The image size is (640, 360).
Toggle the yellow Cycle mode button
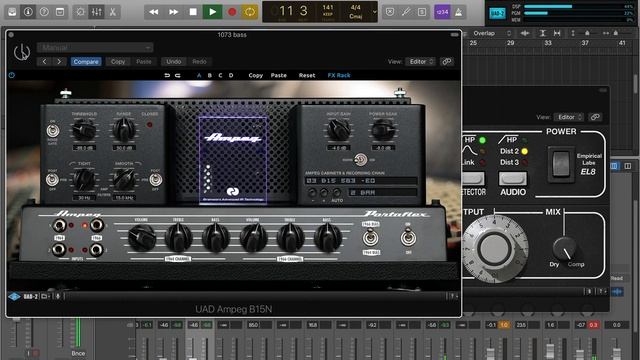click(249, 12)
